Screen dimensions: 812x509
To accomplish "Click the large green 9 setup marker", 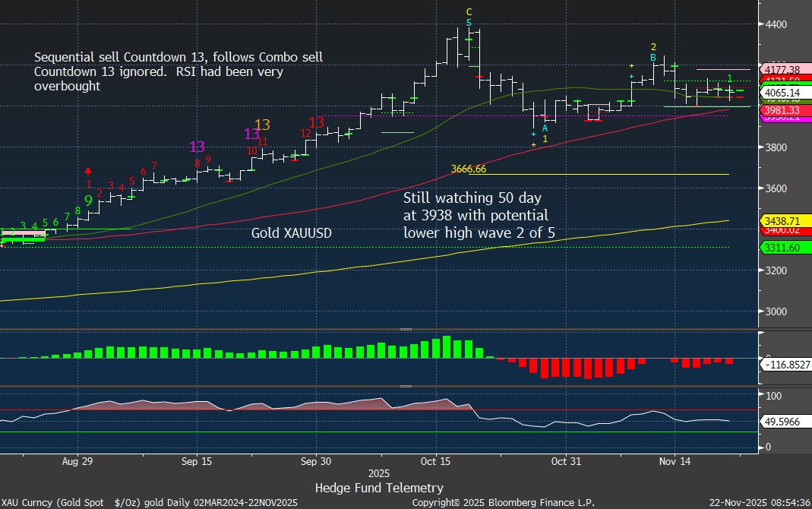I will click(x=88, y=201).
